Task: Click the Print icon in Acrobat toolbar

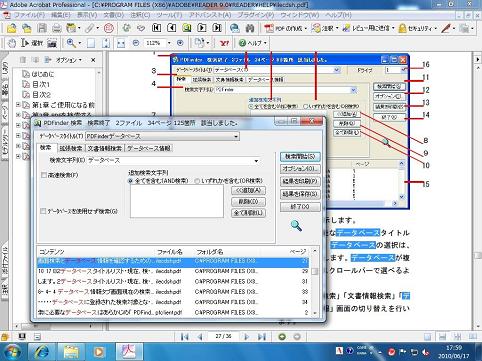Action: click(x=57, y=28)
